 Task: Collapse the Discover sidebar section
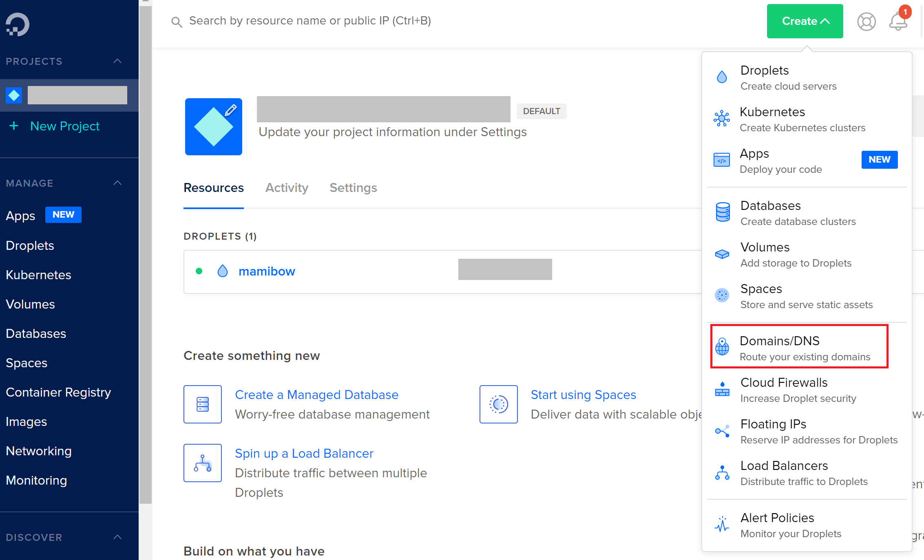click(x=117, y=537)
